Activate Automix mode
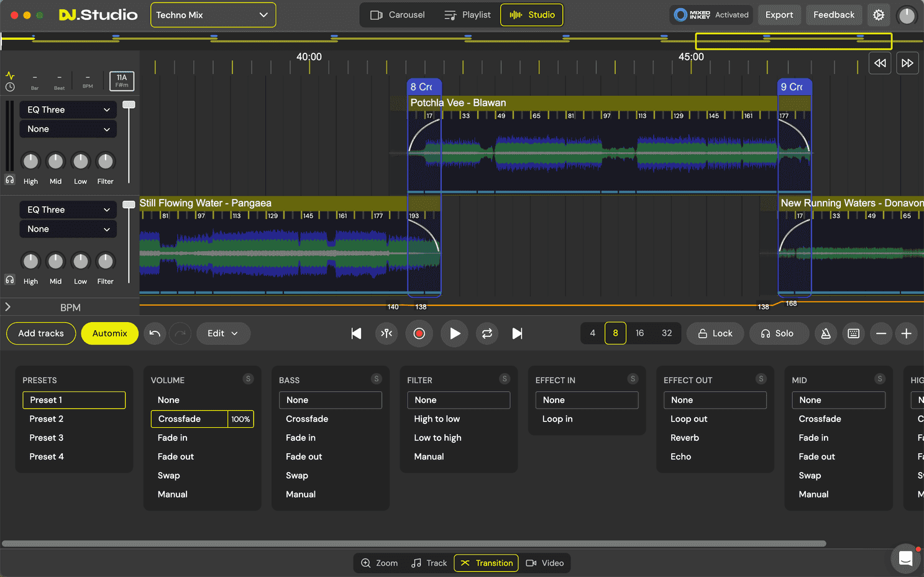 [x=109, y=333]
